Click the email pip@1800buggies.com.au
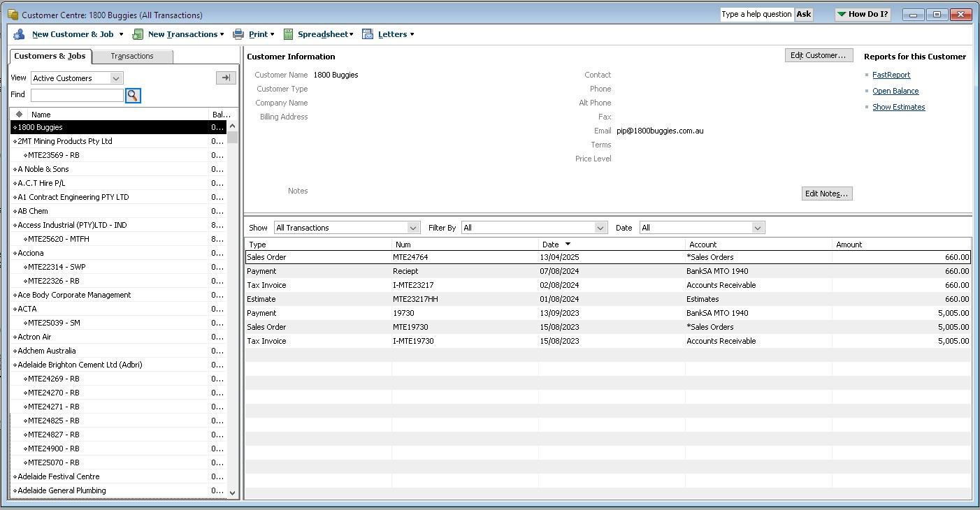This screenshot has height=510, width=980. point(660,131)
